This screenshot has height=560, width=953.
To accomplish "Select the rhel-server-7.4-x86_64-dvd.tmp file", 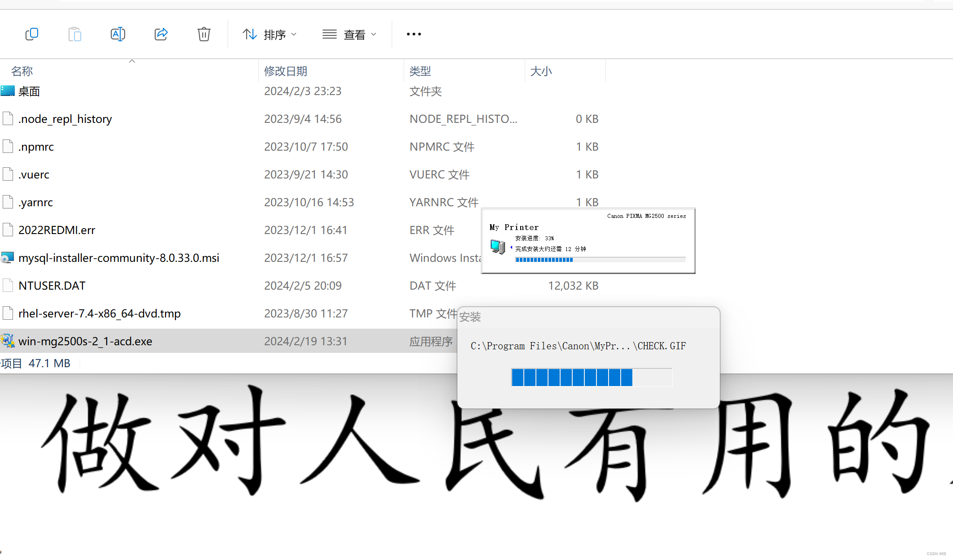I will tap(100, 313).
